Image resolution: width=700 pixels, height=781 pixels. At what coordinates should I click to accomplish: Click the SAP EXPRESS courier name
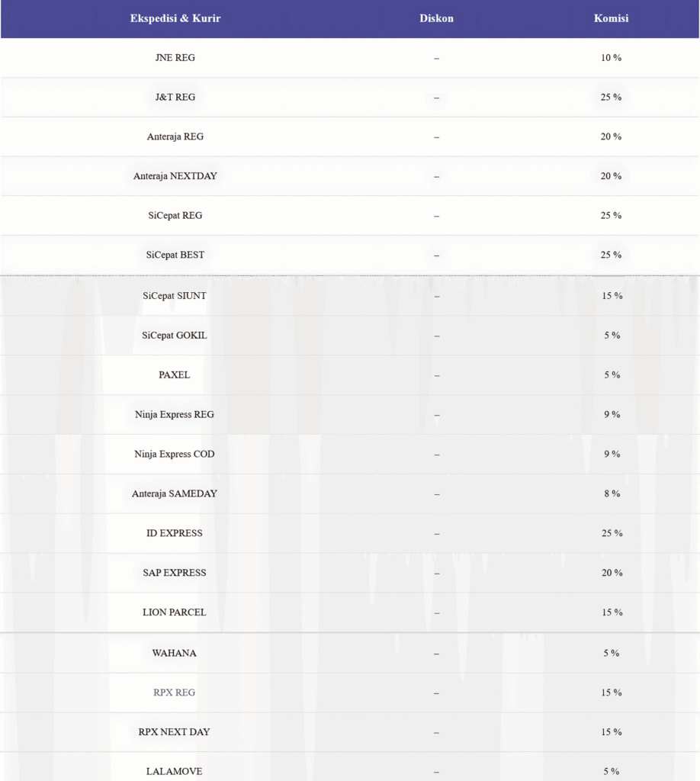click(x=175, y=573)
